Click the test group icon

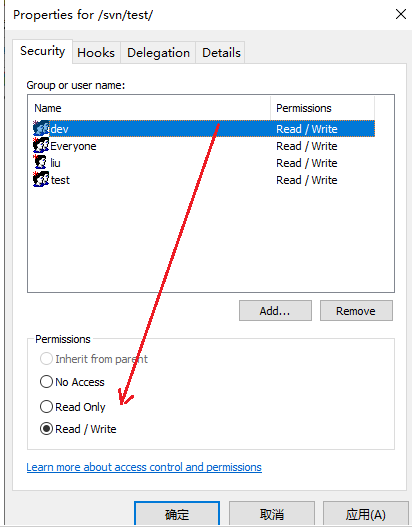[x=41, y=179]
